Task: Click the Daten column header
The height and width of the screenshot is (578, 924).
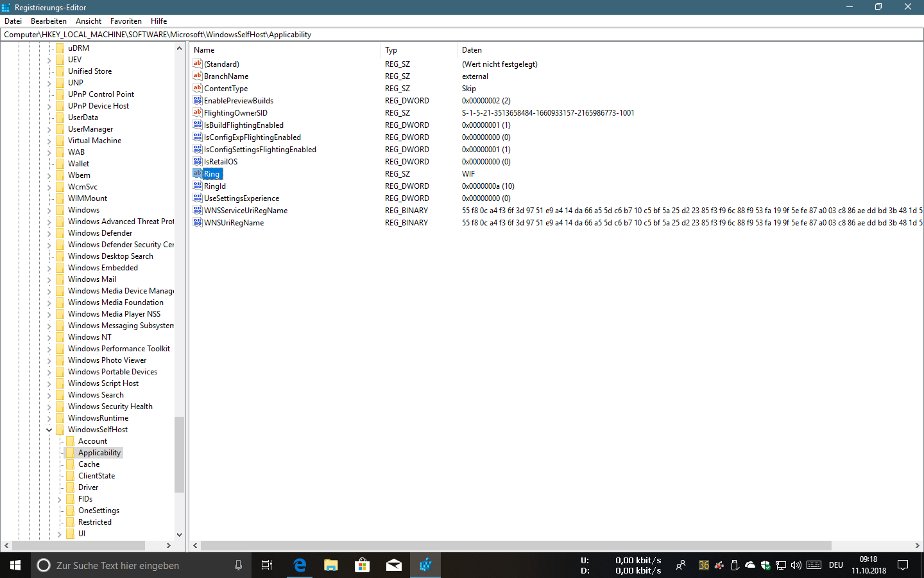Action: coord(690,49)
